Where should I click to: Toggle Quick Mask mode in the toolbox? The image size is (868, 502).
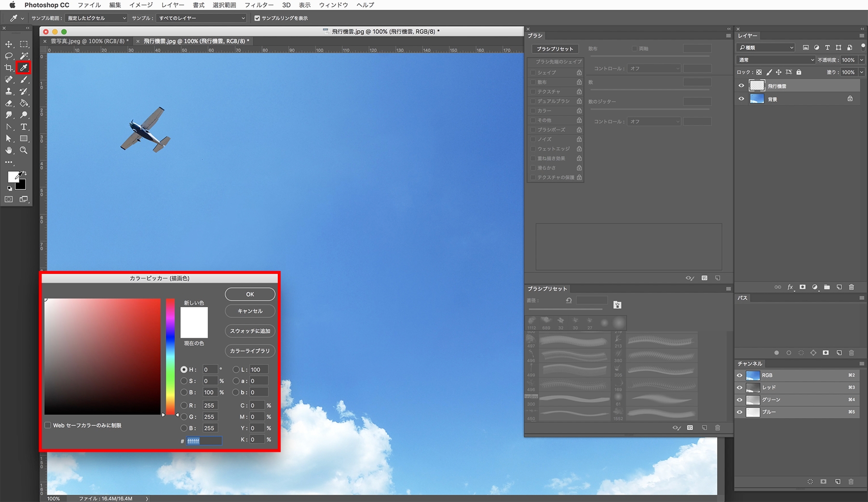point(9,199)
